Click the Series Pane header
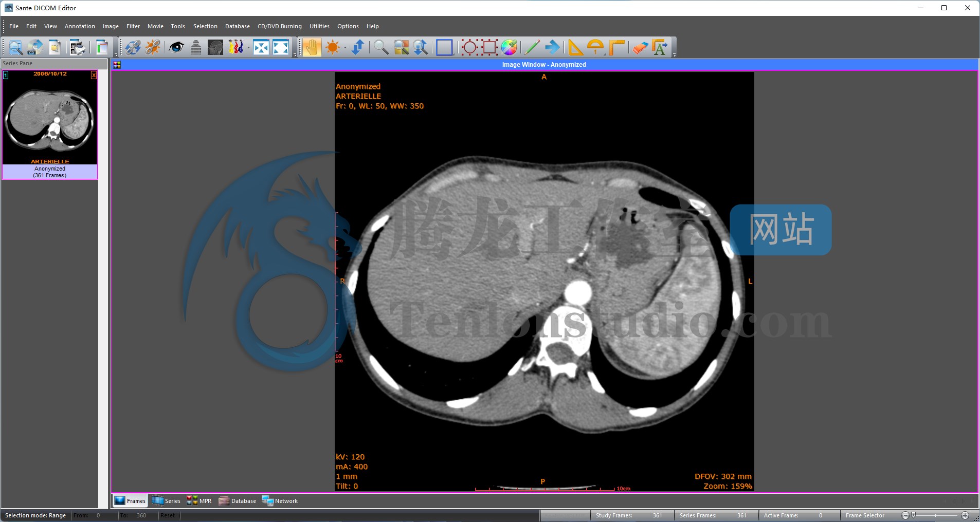The height and width of the screenshot is (522, 980). tap(54, 63)
